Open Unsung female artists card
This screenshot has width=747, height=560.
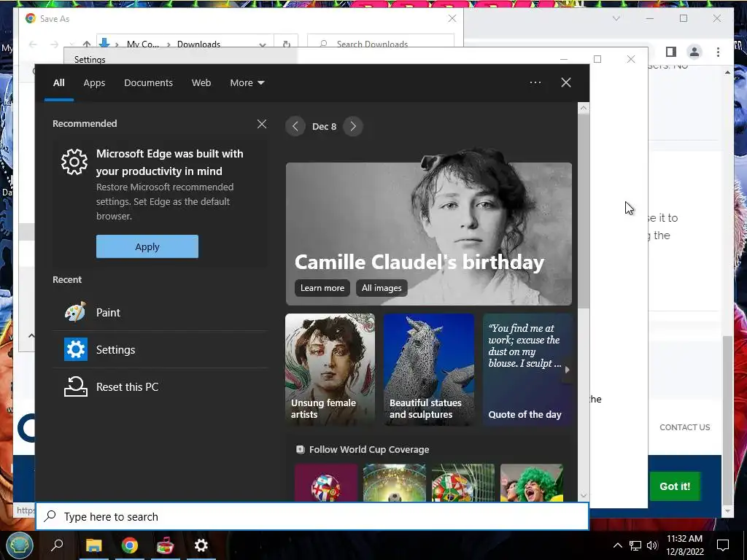pyautogui.click(x=330, y=370)
